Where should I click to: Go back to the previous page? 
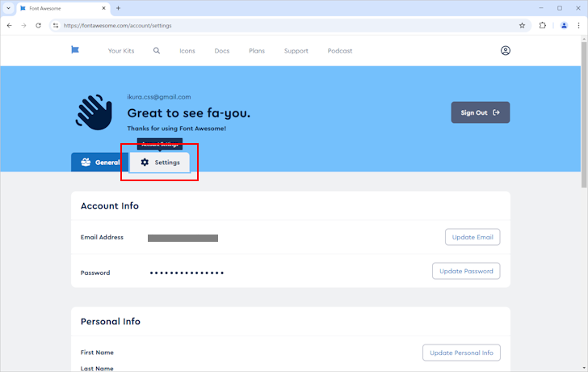click(x=9, y=25)
